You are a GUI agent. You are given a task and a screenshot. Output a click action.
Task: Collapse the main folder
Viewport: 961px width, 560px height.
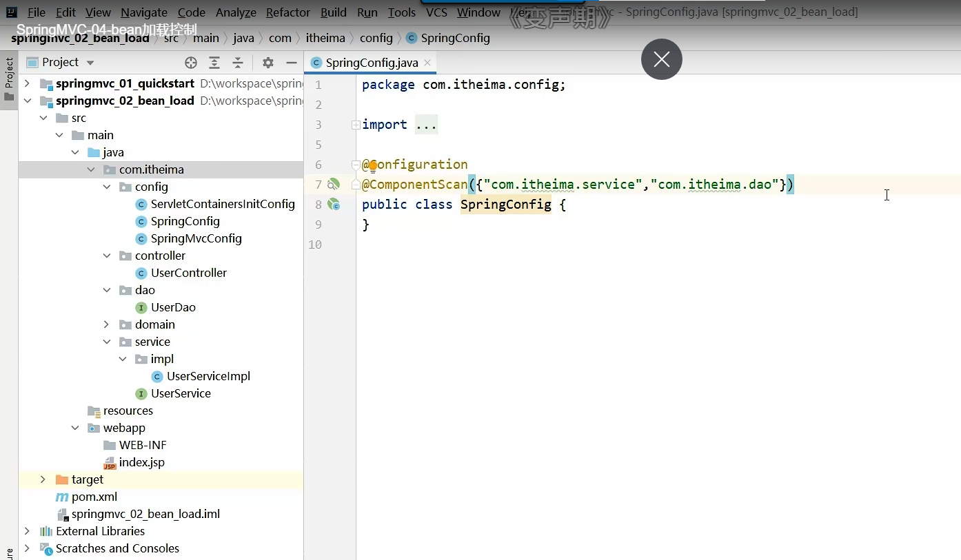59,135
